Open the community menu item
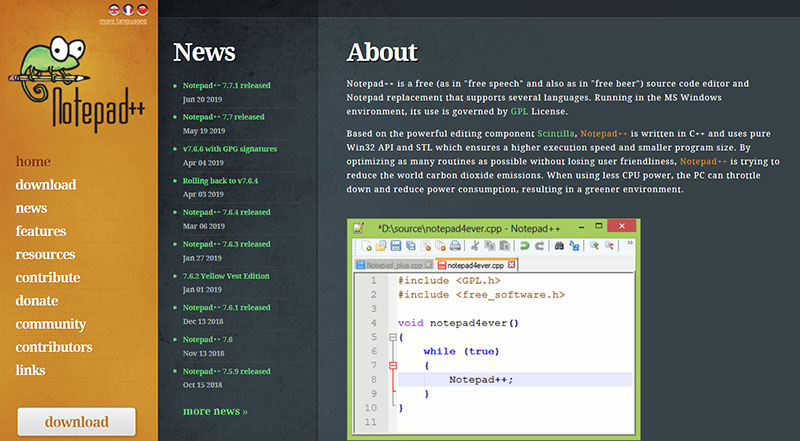Image resolution: width=800 pixels, height=441 pixels. pos(51,324)
